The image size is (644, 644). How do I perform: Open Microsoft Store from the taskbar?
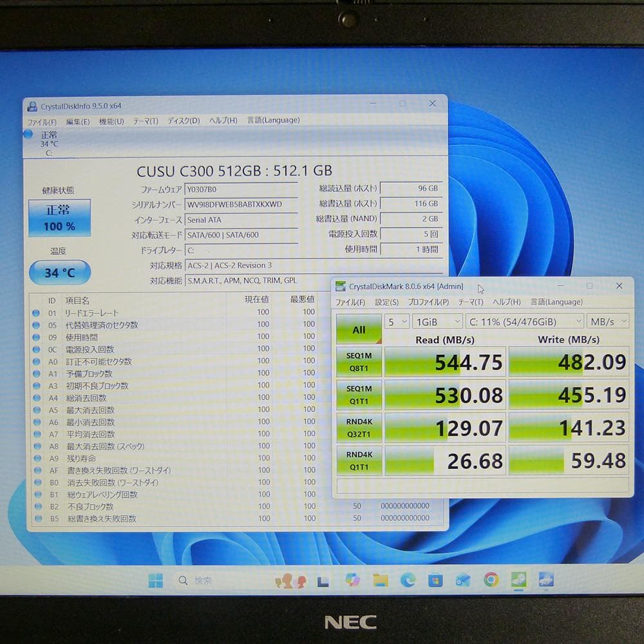pyautogui.click(x=435, y=580)
